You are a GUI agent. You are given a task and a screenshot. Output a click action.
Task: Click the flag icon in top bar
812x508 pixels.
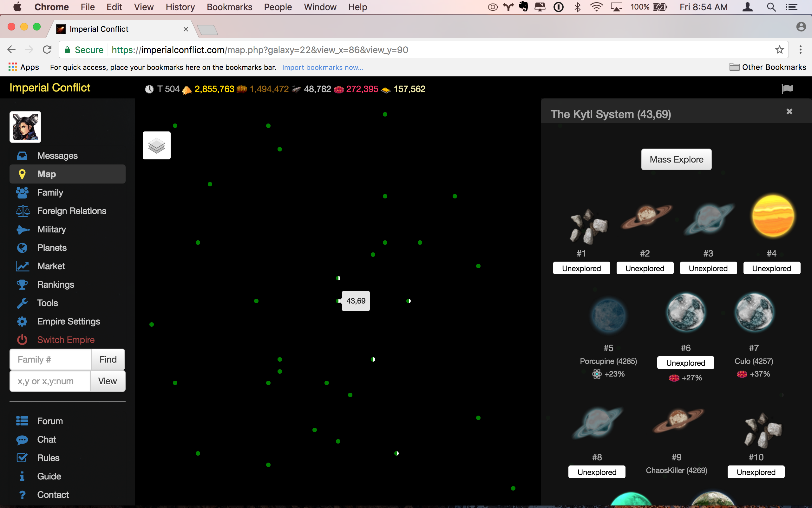pyautogui.click(x=787, y=89)
